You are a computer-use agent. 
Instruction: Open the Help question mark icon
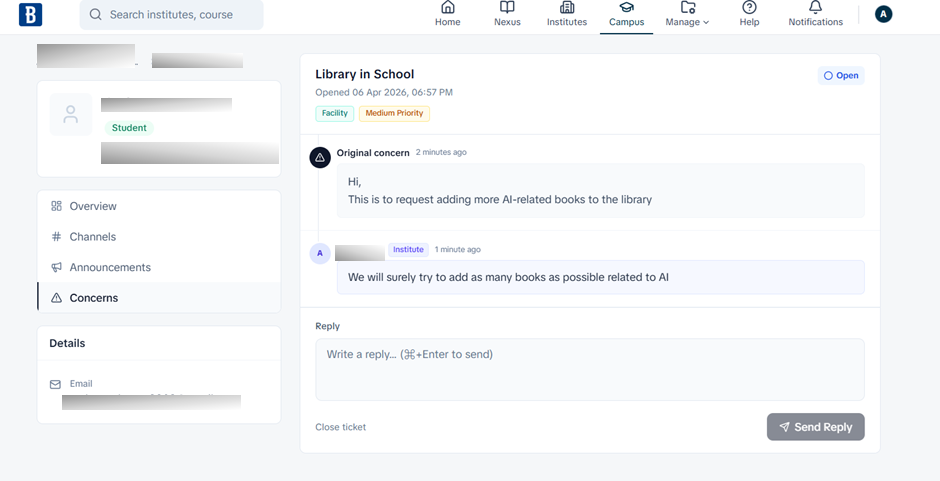[x=749, y=8]
